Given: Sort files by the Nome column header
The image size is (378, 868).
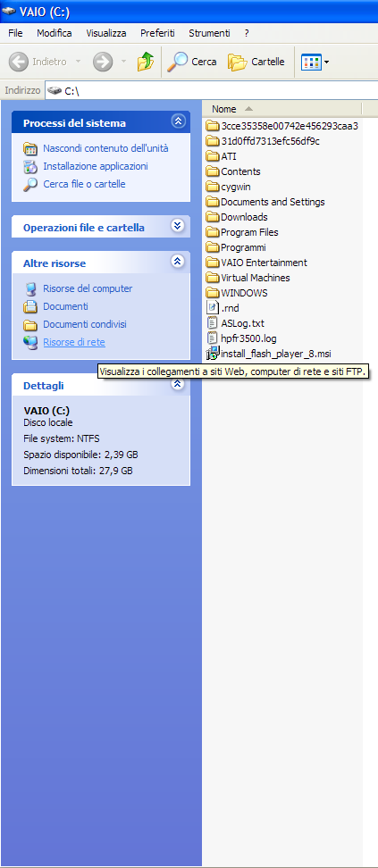Looking at the screenshot, I should point(282,109).
